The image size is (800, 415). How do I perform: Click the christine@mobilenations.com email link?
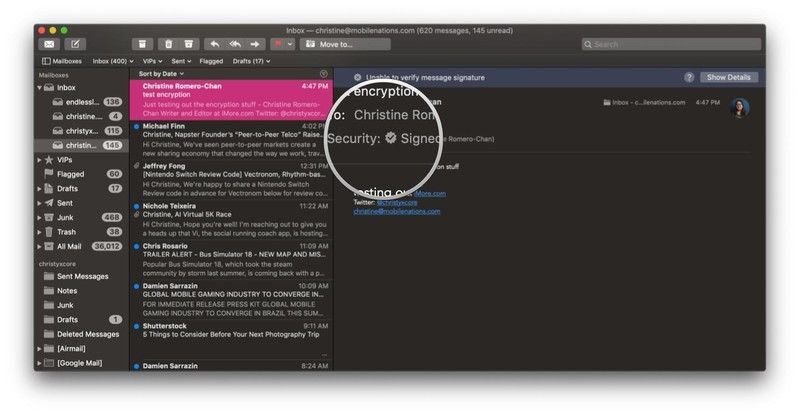point(396,211)
